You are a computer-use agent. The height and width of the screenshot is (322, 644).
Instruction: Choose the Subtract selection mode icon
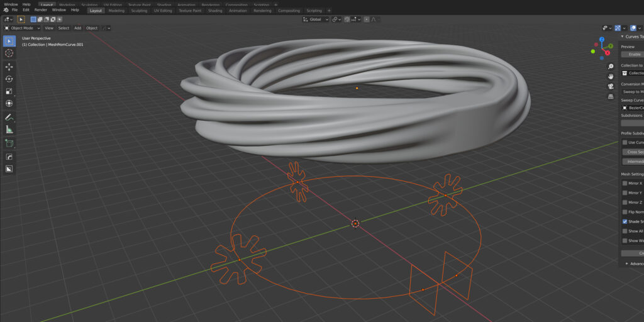point(47,19)
